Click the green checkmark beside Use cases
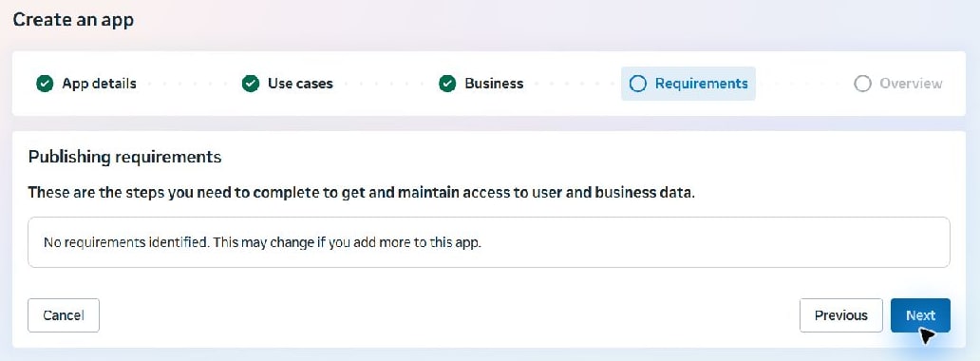Screen dimensions: 980x361 250,84
